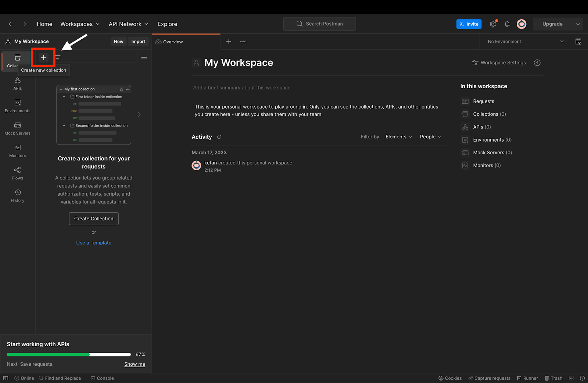Open the No Environment selector
Viewport: 588px width, 383px height.
click(526, 42)
